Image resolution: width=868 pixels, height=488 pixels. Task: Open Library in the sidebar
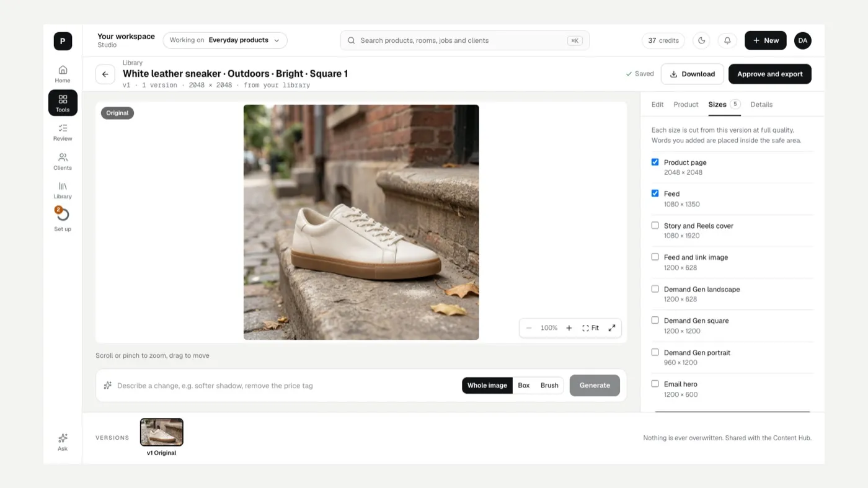pos(63,190)
